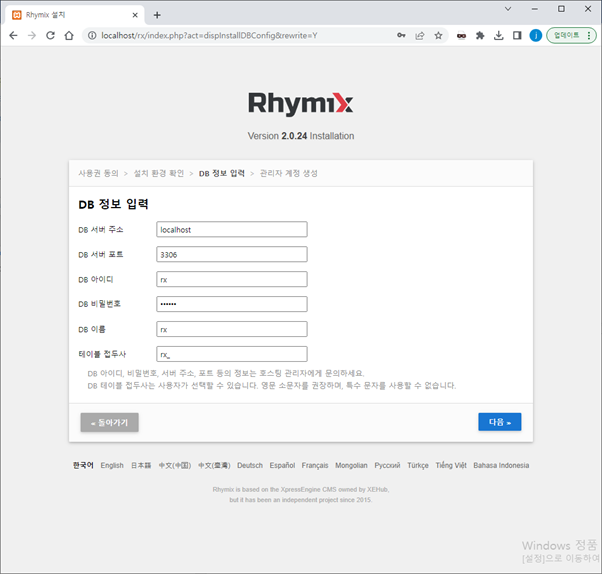Image resolution: width=602 pixels, height=574 pixels.
Task: Select 한국어 language
Action: coord(83,465)
